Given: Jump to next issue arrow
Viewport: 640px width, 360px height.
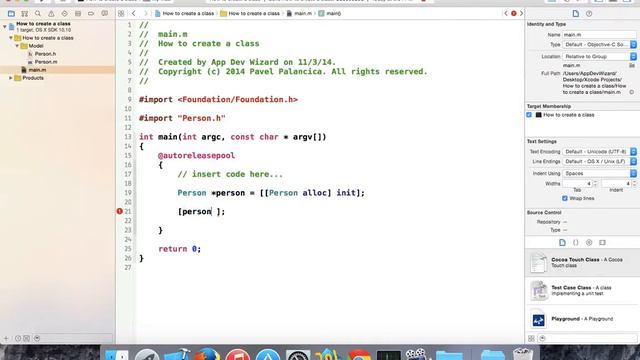Looking at the screenshot, I should coord(521,13).
